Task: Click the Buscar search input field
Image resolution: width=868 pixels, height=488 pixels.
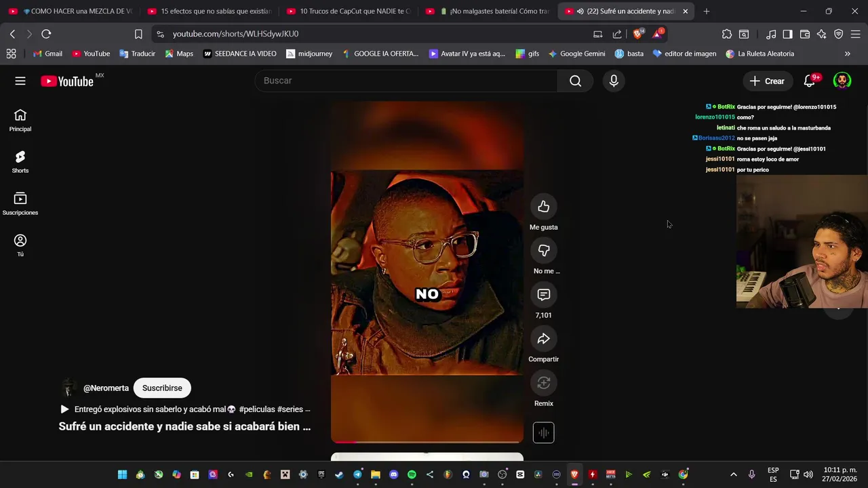Action: point(406,81)
